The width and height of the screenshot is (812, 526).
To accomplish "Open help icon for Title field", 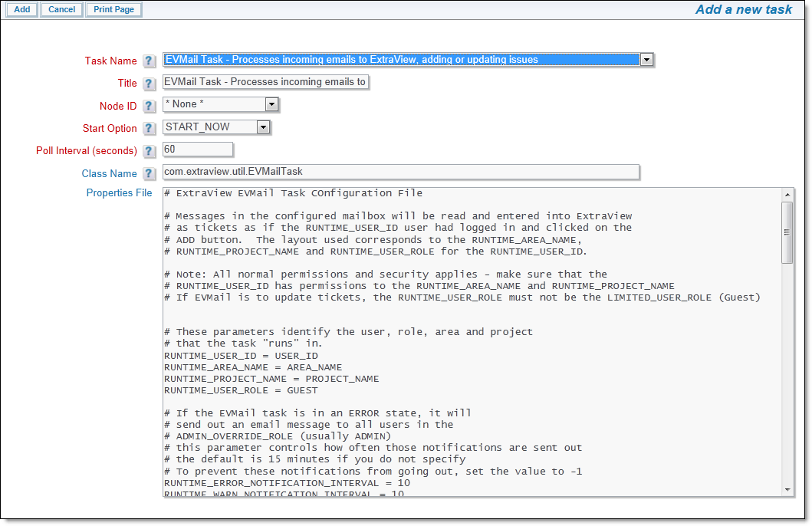I will tap(149, 84).
